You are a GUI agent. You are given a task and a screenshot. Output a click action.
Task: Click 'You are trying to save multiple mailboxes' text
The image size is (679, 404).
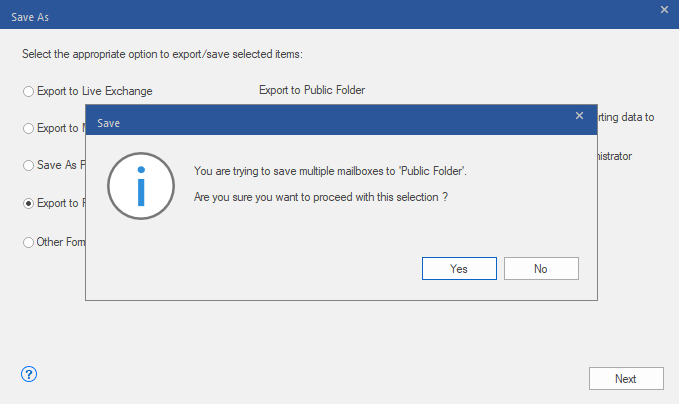330,171
